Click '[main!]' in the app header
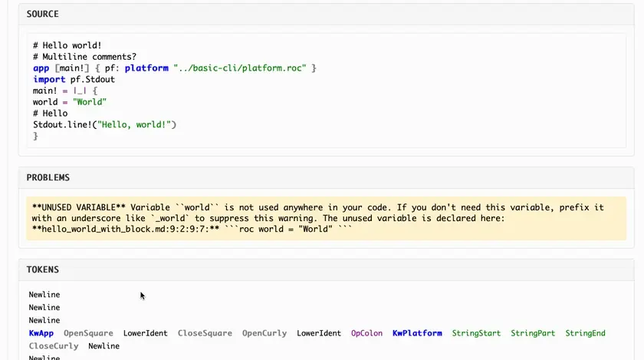 pos(72,68)
